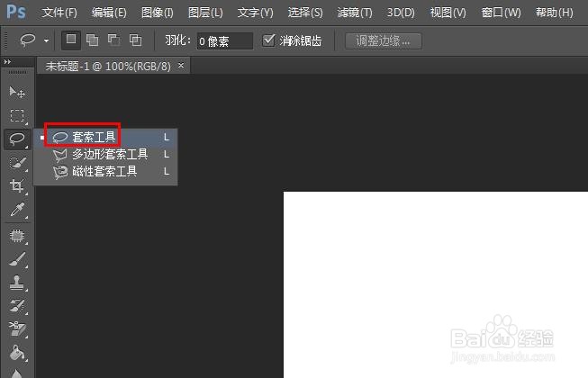The image size is (588, 378).
Task: Click the 调整边缘... button
Action: (x=384, y=40)
